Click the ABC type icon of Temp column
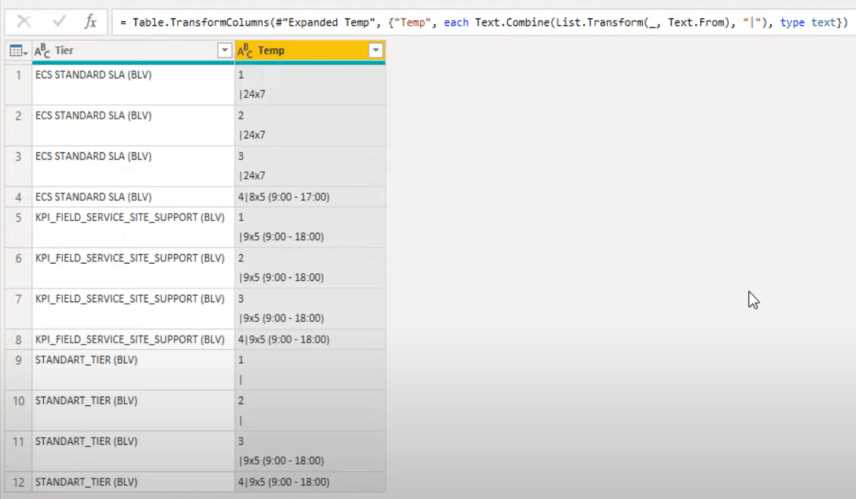Viewport: 856px width, 499px height. pos(245,51)
